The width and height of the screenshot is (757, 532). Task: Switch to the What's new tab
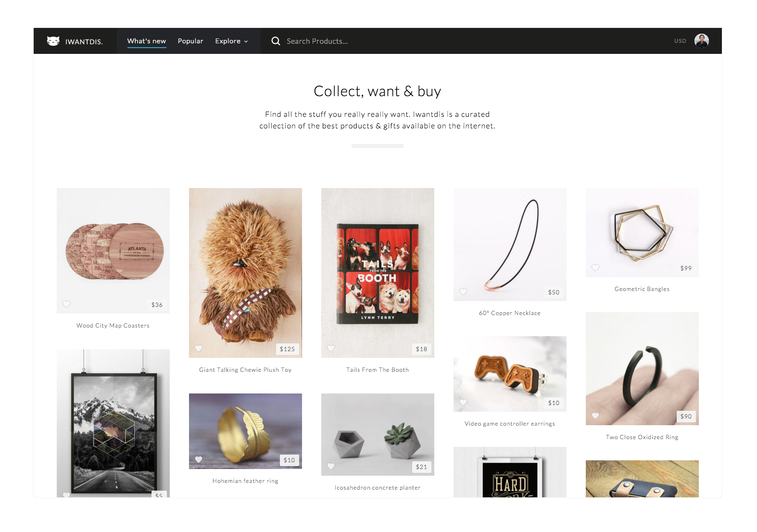coord(147,41)
